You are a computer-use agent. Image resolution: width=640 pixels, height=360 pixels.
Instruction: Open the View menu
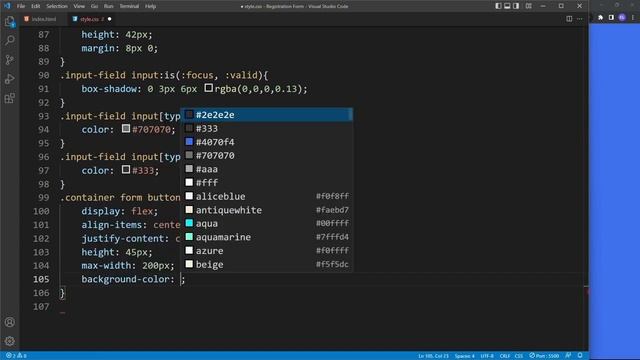(x=79, y=6)
